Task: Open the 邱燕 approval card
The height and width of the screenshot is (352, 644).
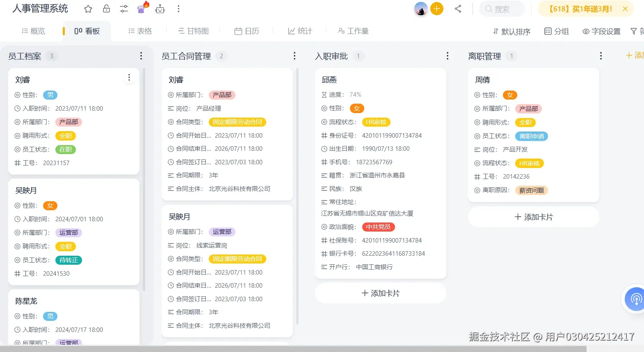Action: pos(380,174)
